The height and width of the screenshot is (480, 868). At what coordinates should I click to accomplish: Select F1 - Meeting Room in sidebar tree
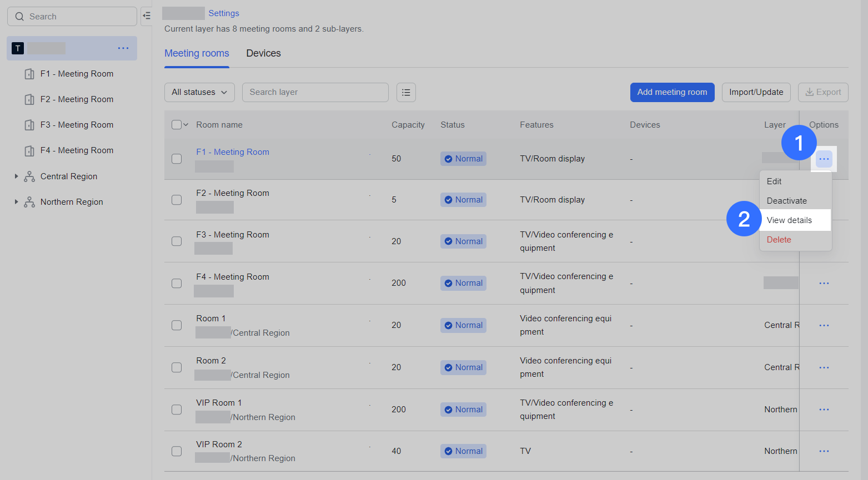pyautogui.click(x=77, y=74)
